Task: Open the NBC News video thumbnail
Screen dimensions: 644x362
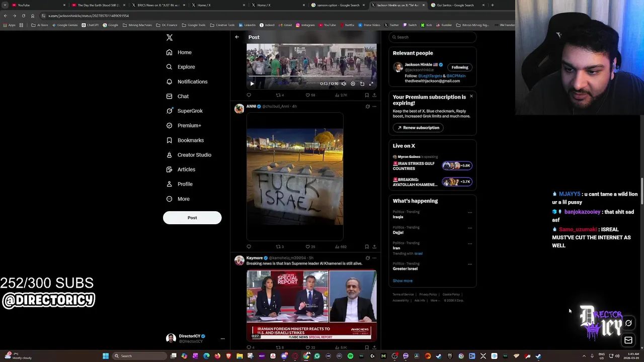Action: (x=311, y=305)
